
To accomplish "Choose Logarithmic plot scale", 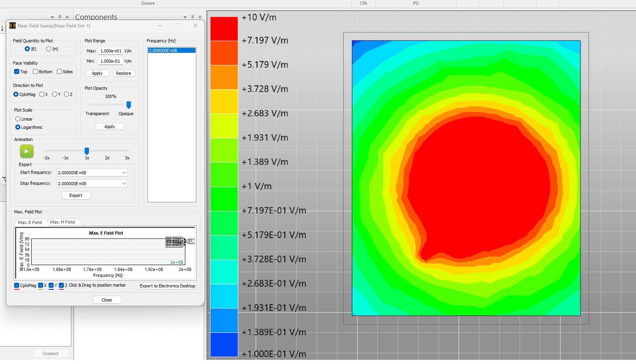I will pyautogui.click(x=18, y=127).
